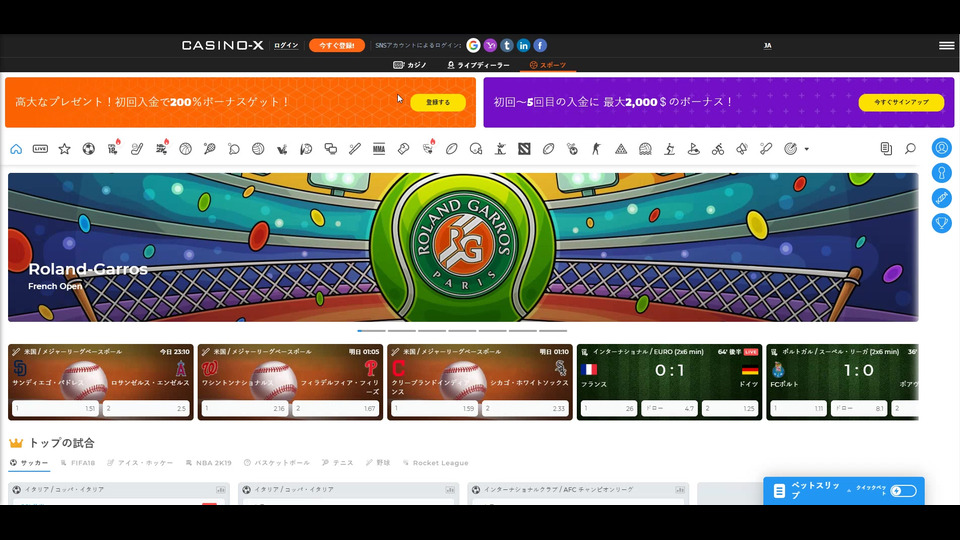Show LIVE events in sports toolbar
Viewport: 960px width, 540px height.
[x=40, y=149]
